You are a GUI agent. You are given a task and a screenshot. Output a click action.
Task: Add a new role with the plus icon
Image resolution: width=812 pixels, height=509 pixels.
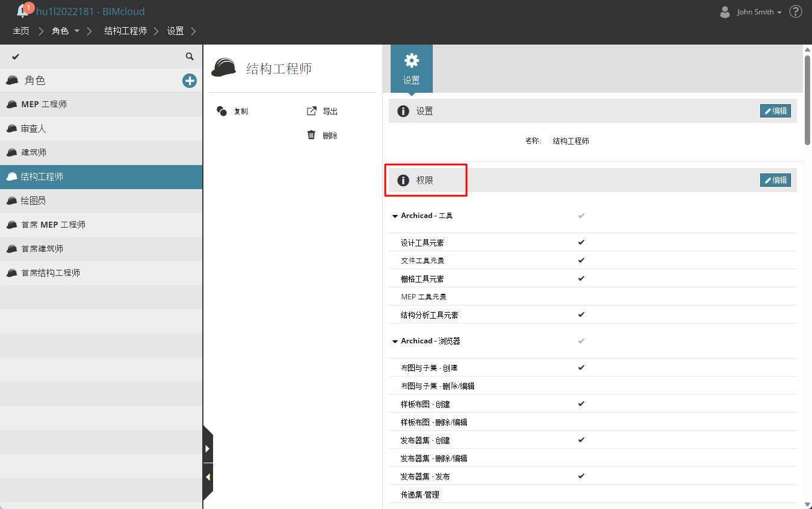pyautogui.click(x=190, y=81)
